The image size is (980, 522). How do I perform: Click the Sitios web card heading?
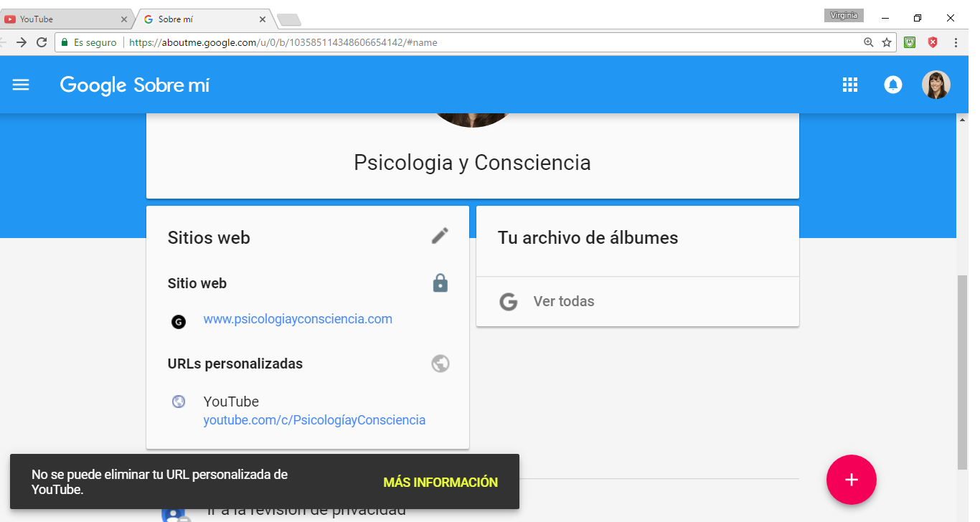(209, 238)
